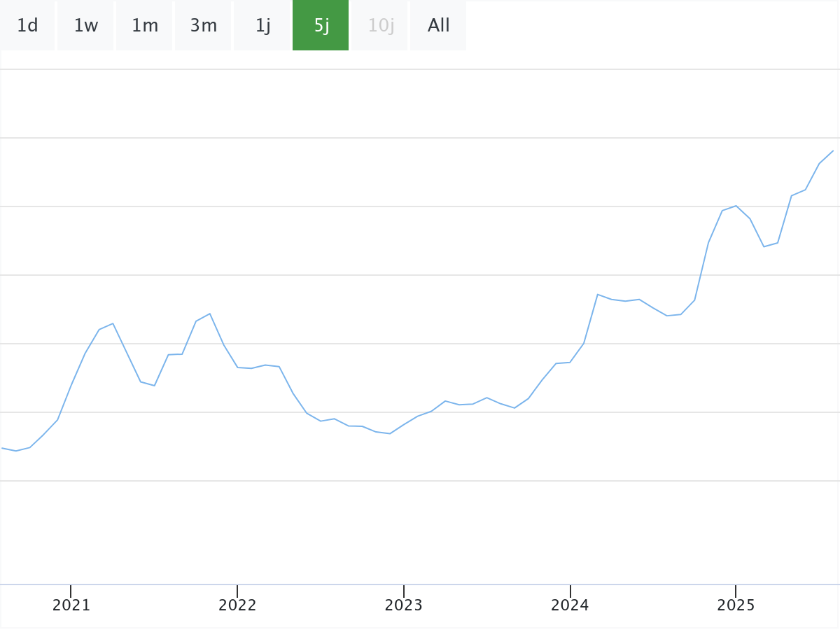Viewport: 840px width, 630px height.
Task: Click the 2022 x-axis label
Action: [x=237, y=605]
